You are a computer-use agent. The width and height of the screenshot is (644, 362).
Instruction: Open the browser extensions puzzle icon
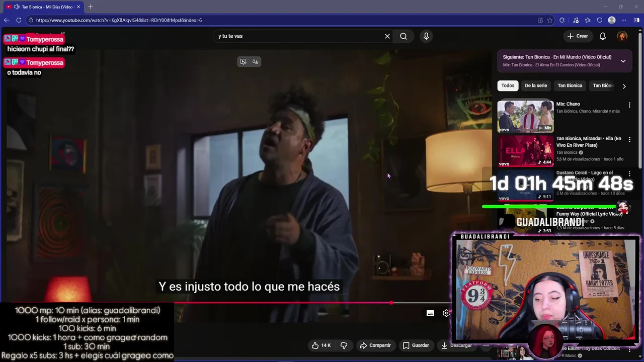562,20
